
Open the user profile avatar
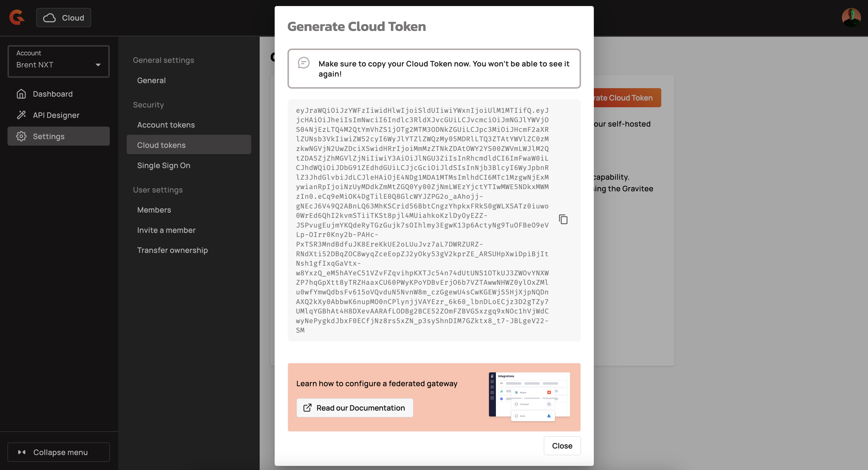[851, 17]
